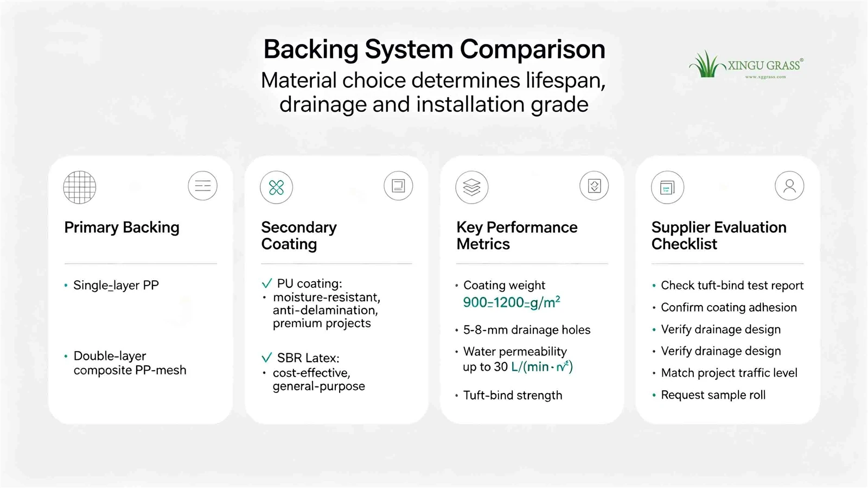Screen dimensions: 868x488
Task: Select the Supplier Evaluation Checklist heading
Action: (719, 236)
